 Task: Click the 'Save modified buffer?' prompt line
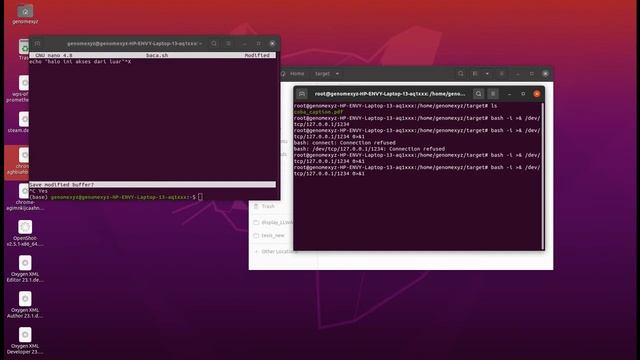[152, 184]
